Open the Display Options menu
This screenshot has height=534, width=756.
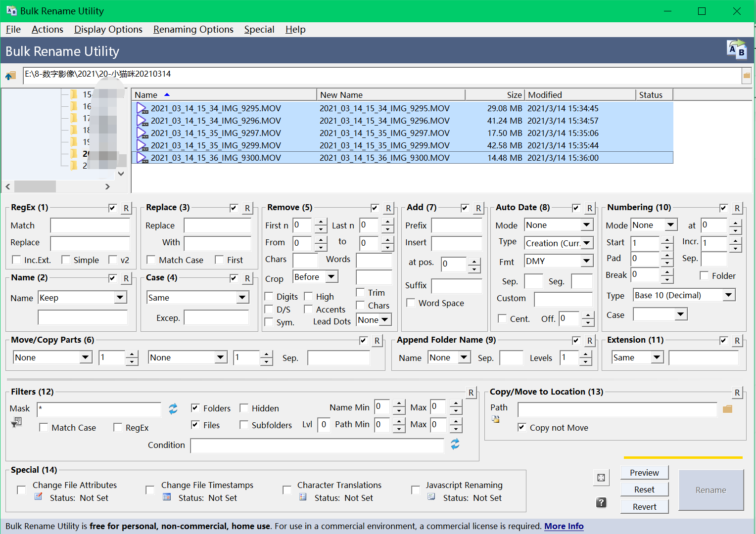[108, 29]
